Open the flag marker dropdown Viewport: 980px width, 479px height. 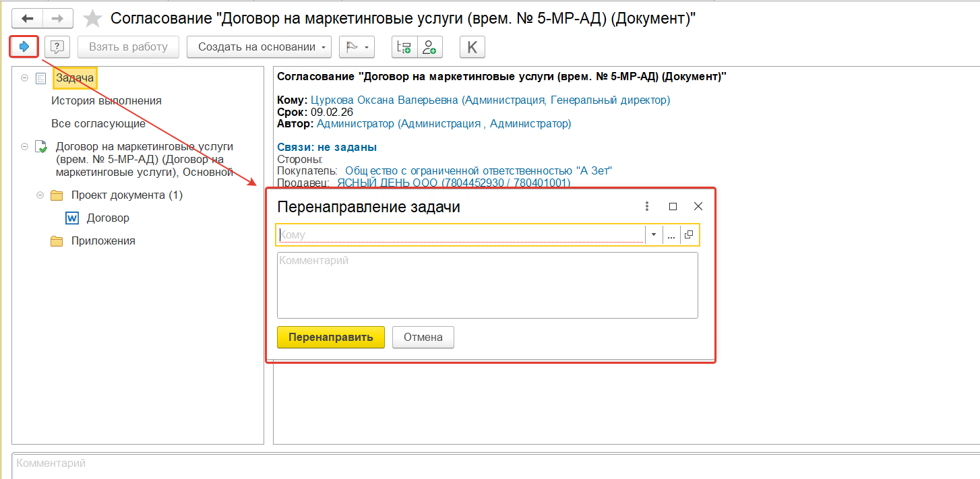click(357, 46)
